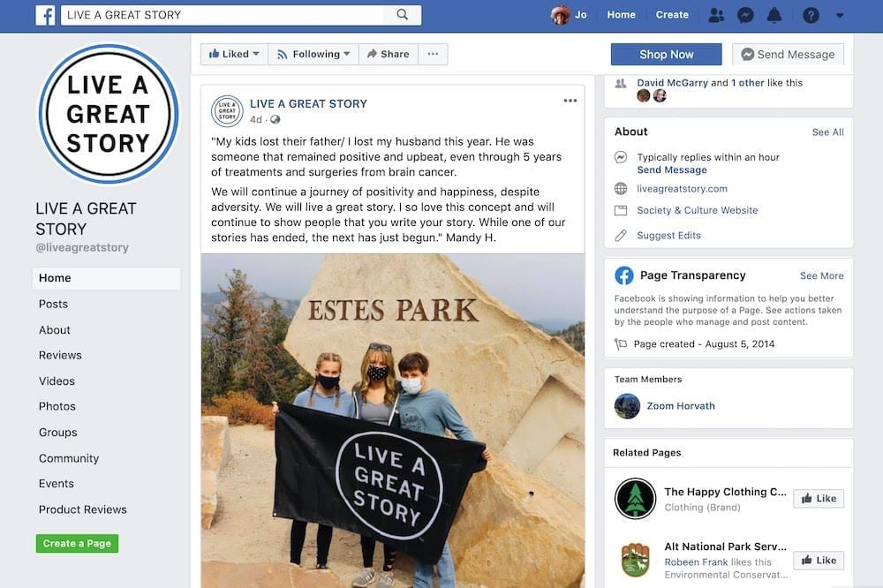Open the Groups sidebar tab

pos(58,433)
